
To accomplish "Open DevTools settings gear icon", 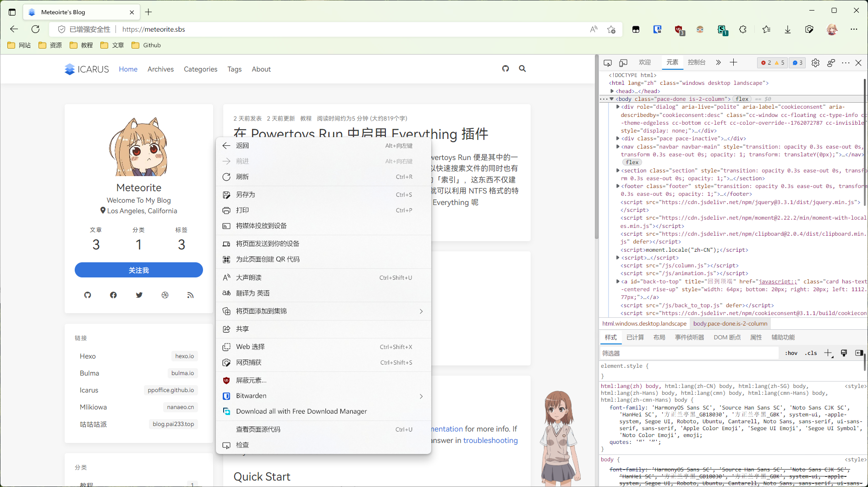I will tap(815, 63).
